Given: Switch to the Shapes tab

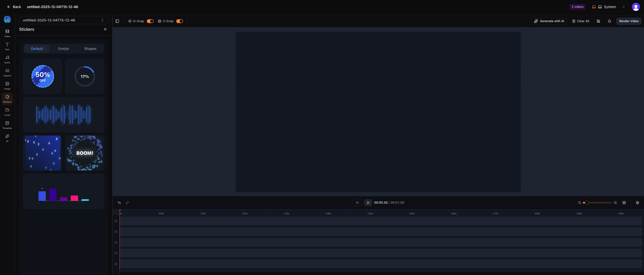Looking at the screenshot, I should (90, 49).
